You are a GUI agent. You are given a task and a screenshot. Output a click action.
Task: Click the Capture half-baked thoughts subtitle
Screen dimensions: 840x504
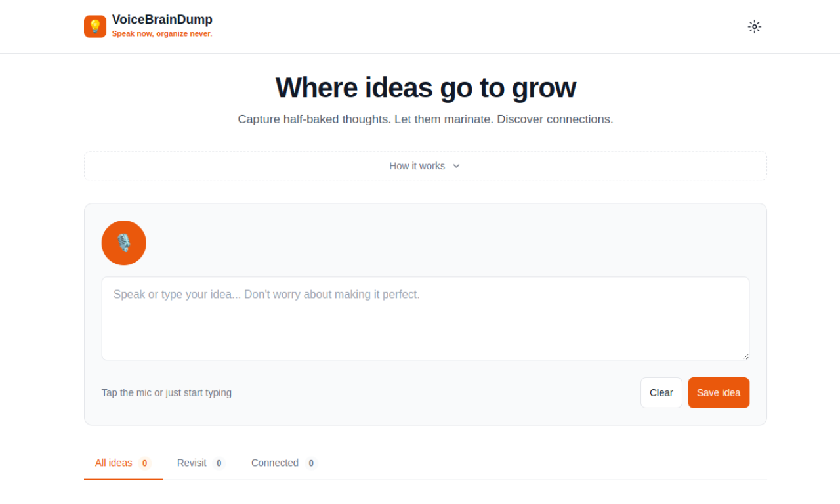click(x=425, y=119)
